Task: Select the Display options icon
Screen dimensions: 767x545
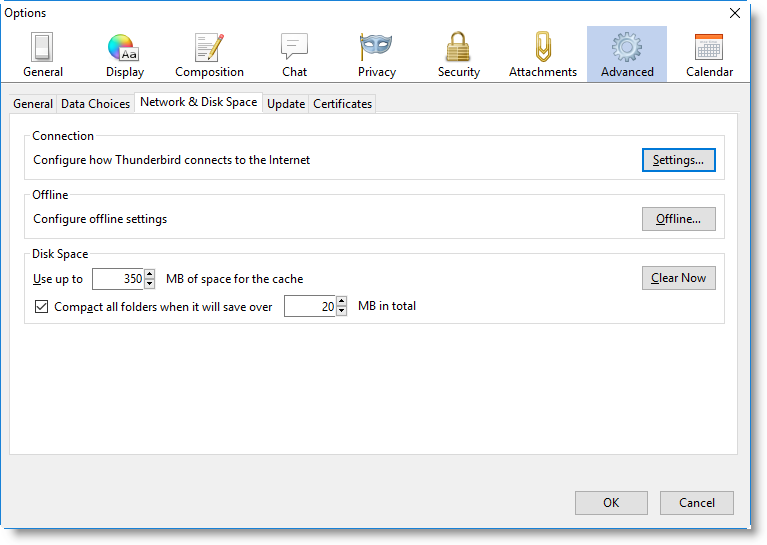Action: [x=124, y=48]
